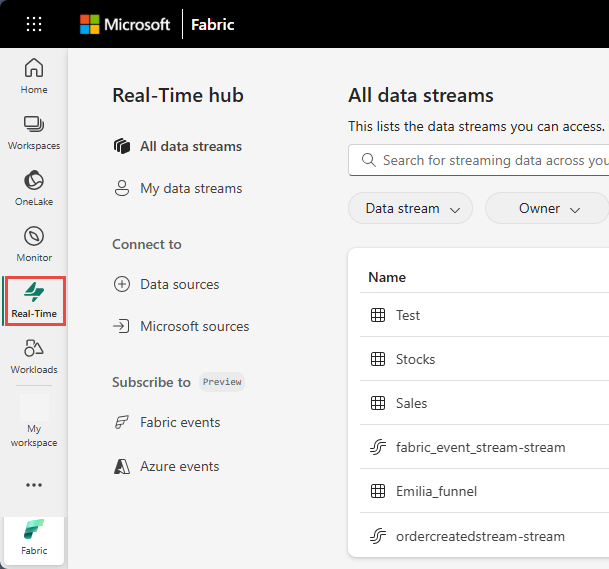The height and width of the screenshot is (569, 609).
Task: Click the My data streams person icon
Action: [122, 188]
